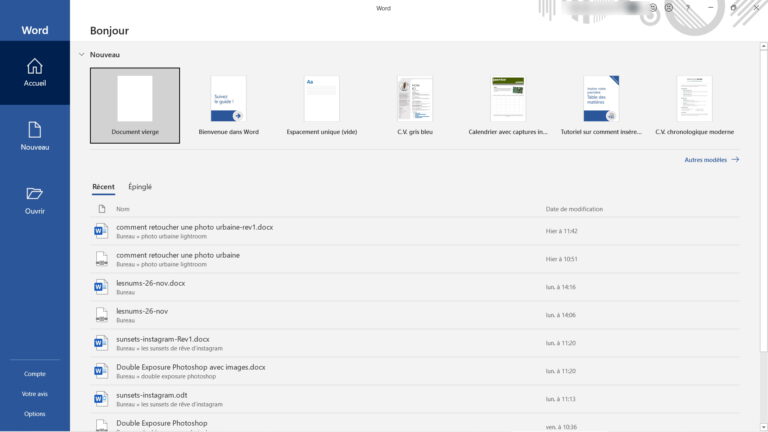The width and height of the screenshot is (768, 432).
Task: Create a Document vierge
Action: pyautogui.click(x=135, y=105)
